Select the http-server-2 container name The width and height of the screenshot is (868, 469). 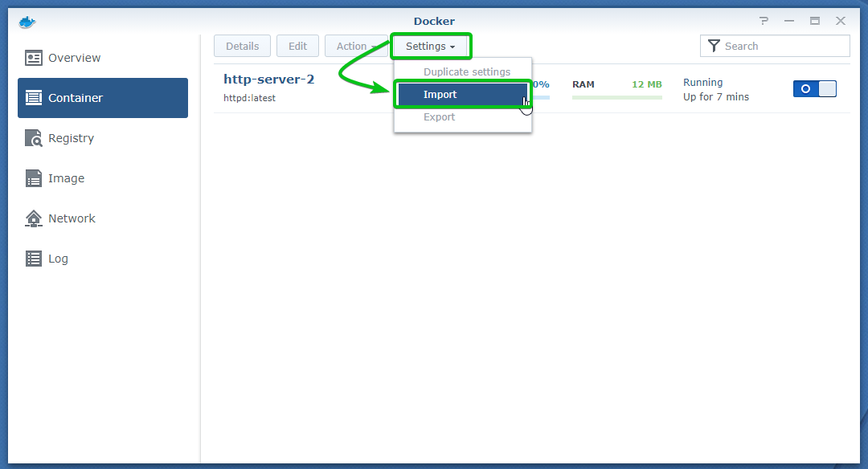click(269, 79)
